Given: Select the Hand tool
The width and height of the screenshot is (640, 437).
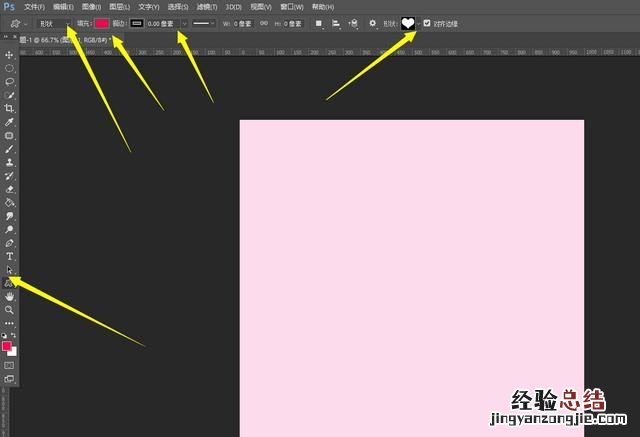Looking at the screenshot, I should (10, 297).
